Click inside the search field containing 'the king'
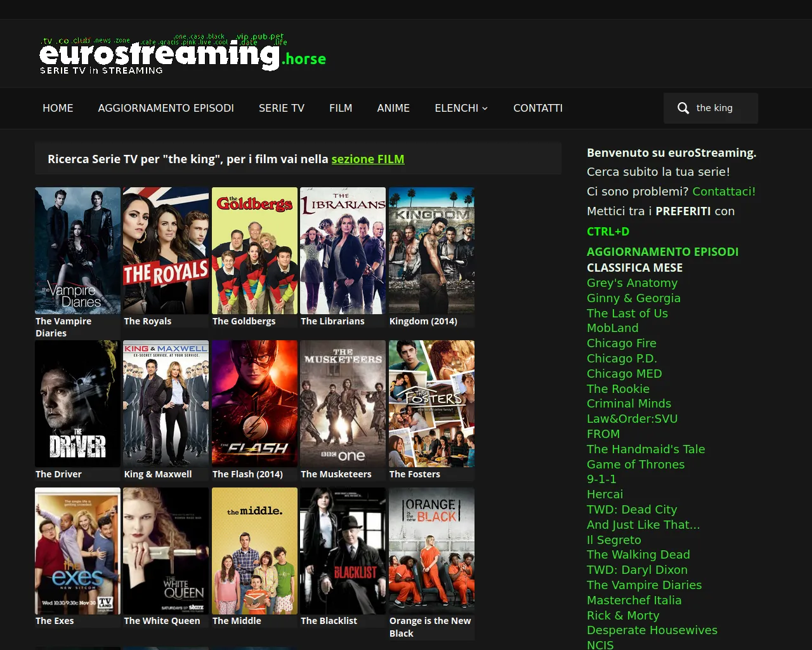 coord(722,108)
